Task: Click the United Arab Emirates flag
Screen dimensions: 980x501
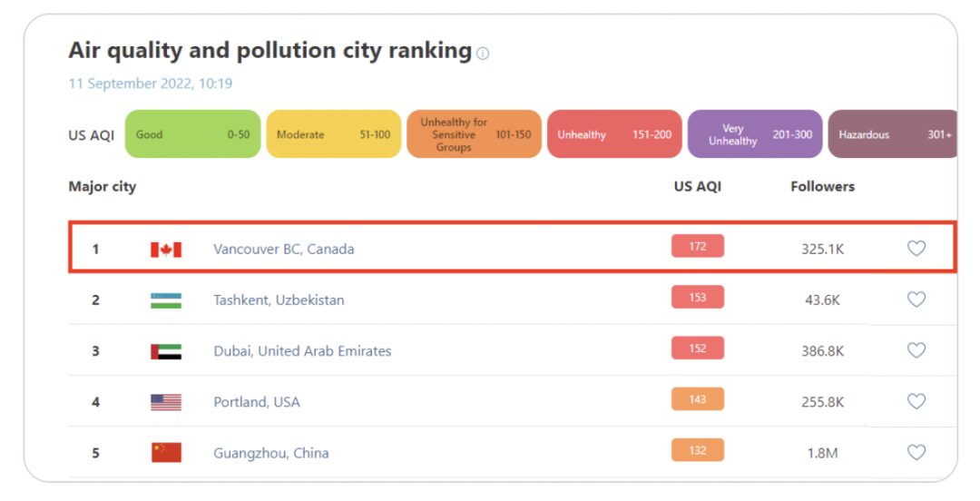Action: (166, 351)
